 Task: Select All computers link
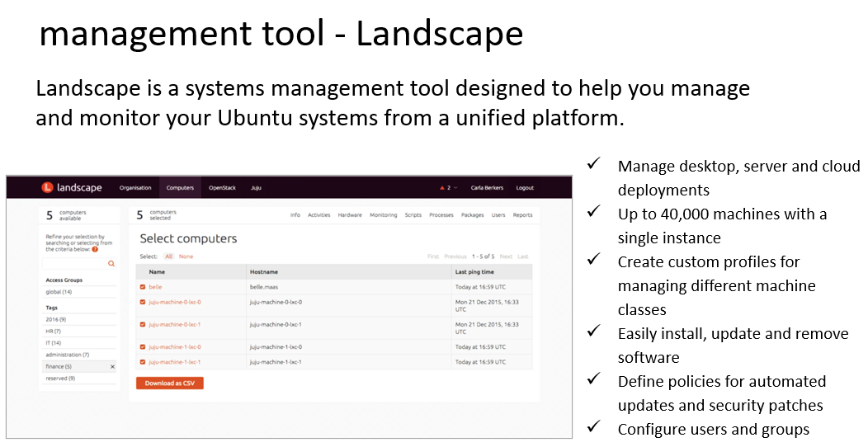(x=169, y=256)
